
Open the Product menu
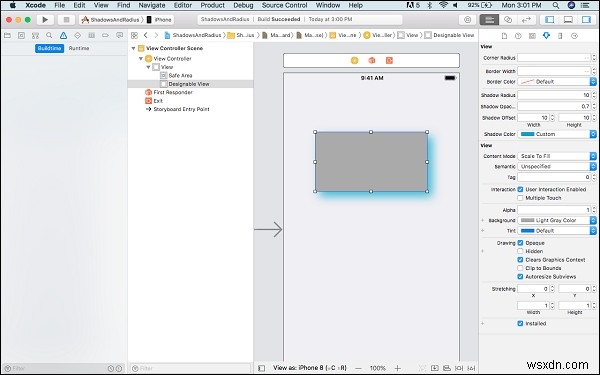(x=212, y=5)
